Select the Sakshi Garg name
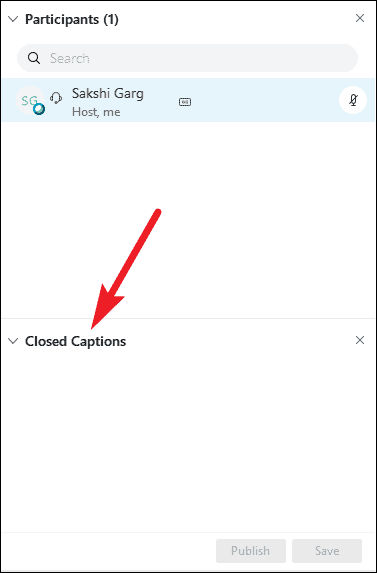377x573 pixels. click(108, 93)
